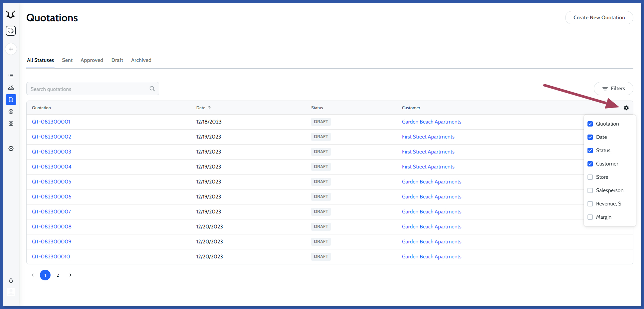This screenshot has height=309, width=644.
Task: Open Garden Beach Apartments customer for QT-082300005
Action: [432, 182]
